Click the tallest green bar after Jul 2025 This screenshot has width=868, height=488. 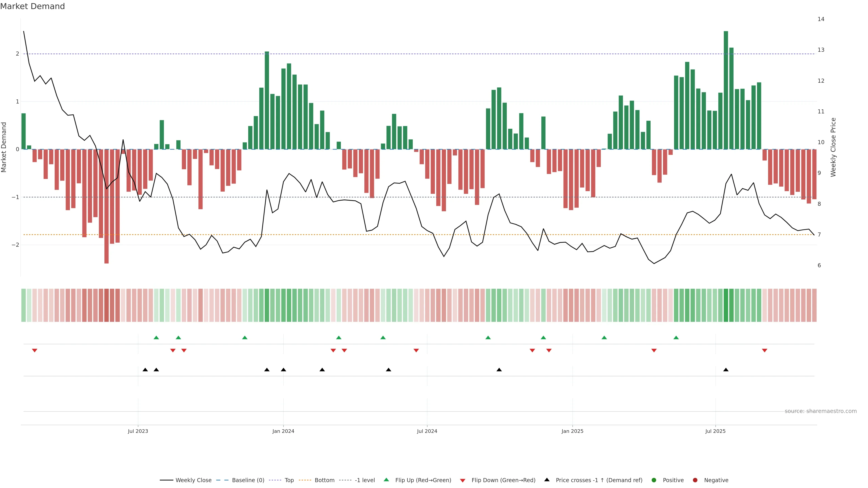(x=726, y=90)
